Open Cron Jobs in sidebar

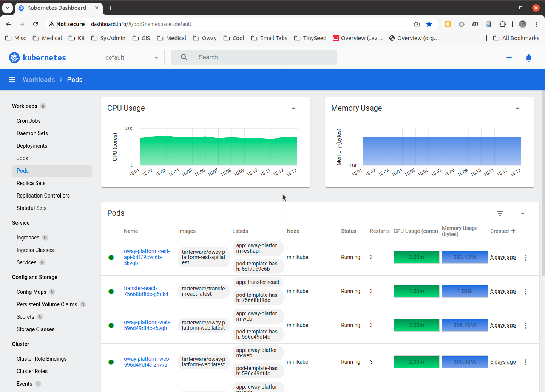coord(29,121)
